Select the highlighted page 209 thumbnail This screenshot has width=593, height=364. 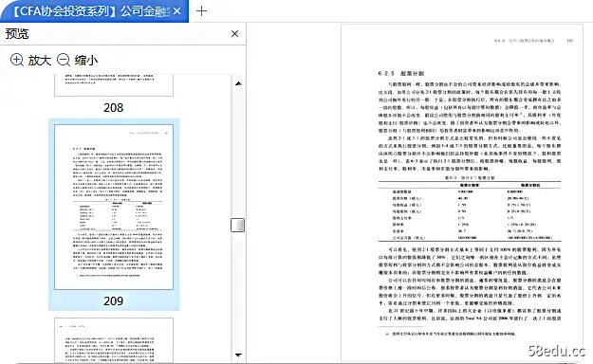(x=114, y=208)
